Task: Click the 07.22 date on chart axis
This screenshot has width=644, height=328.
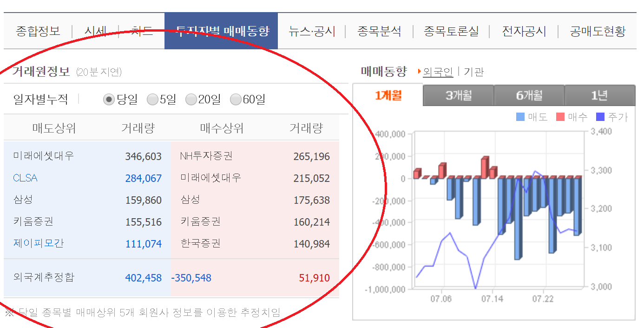Action: [x=543, y=299]
